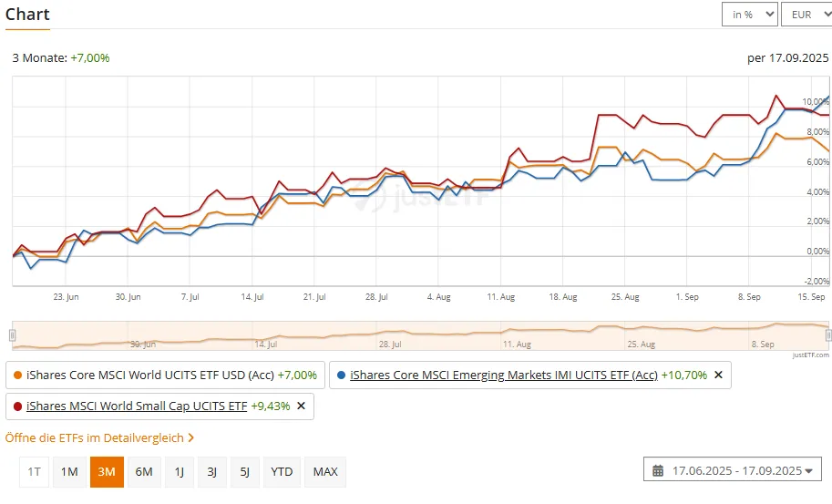Grab the right handle of range navigator
The height and width of the screenshot is (504, 832).
(828, 335)
